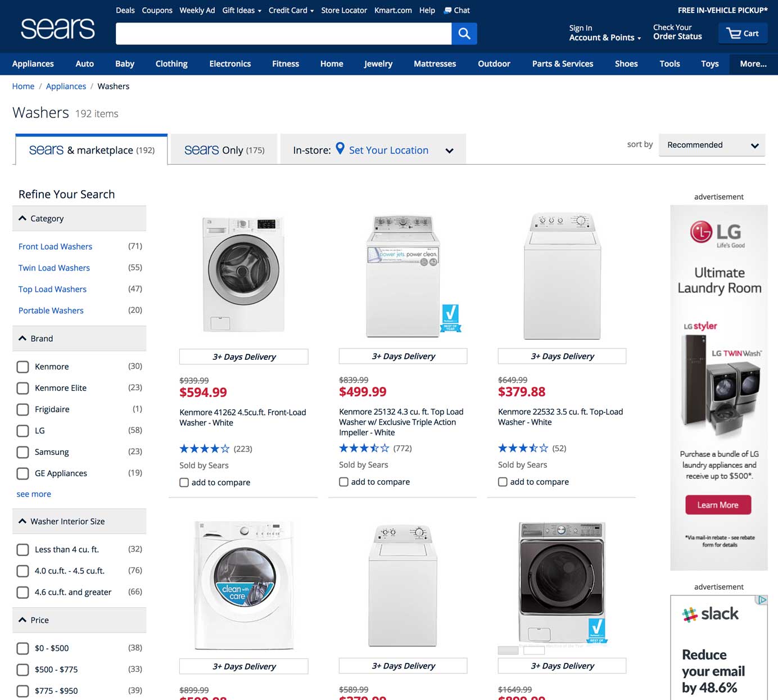Open the Store Locator link
778x700 pixels.
coord(344,10)
